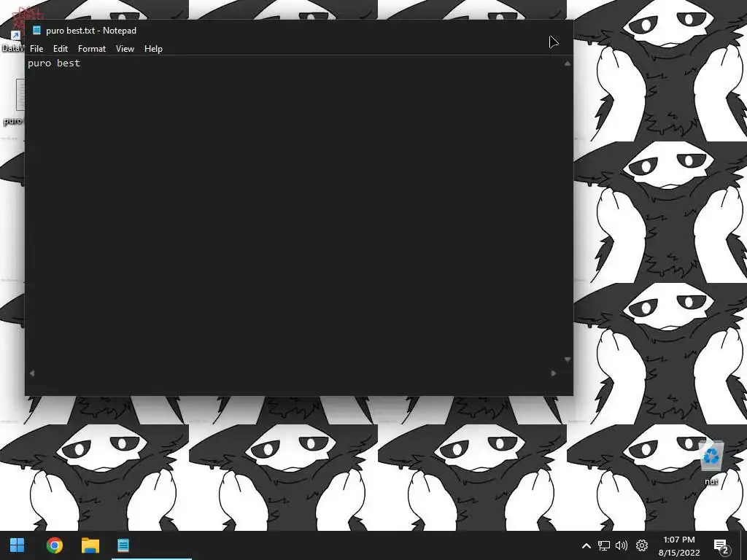This screenshot has height=560, width=747.
Task: Click the horizontal scrollbar right arrow
Action: coord(553,373)
